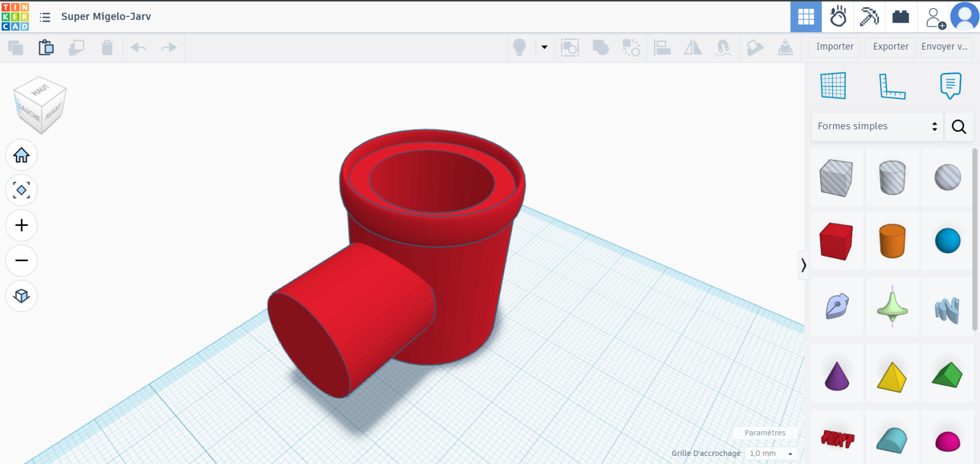Image resolution: width=980 pixels, height=464 pixels.
Task: Click the Drop-to-workplane download icon
Action: click(785, 47)
